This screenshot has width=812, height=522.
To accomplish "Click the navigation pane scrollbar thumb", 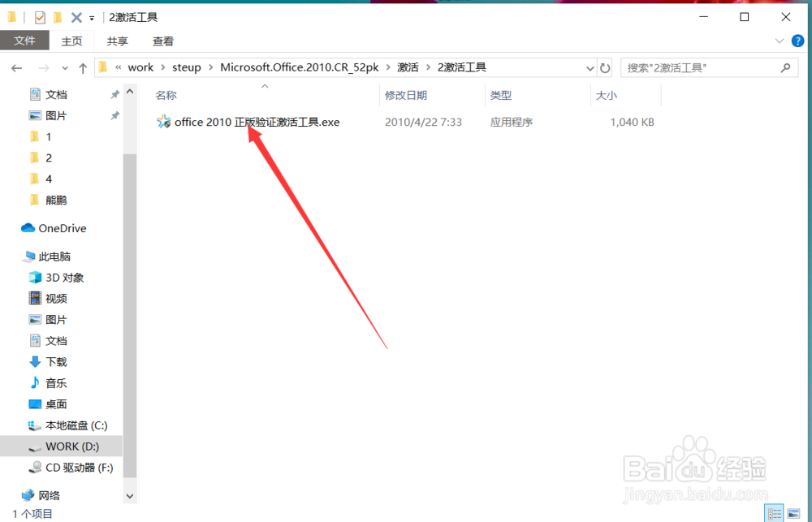I will pyautogui.click(x=130, y=315).
